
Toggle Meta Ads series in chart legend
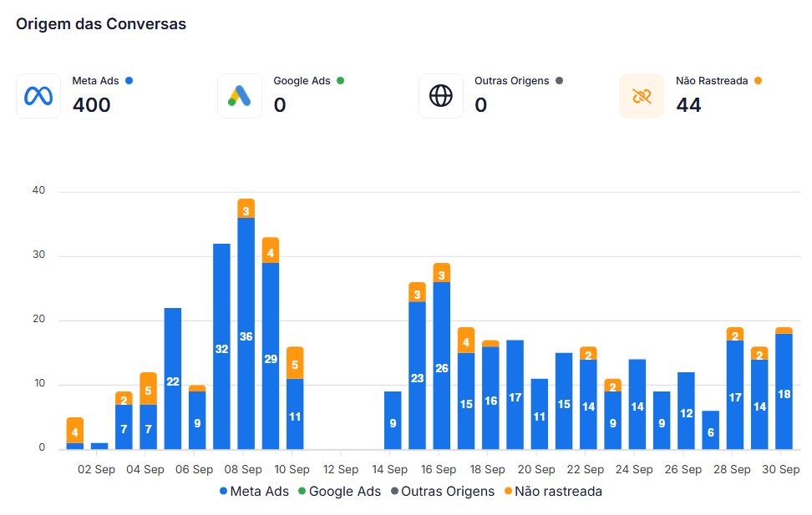pos(254,491)
